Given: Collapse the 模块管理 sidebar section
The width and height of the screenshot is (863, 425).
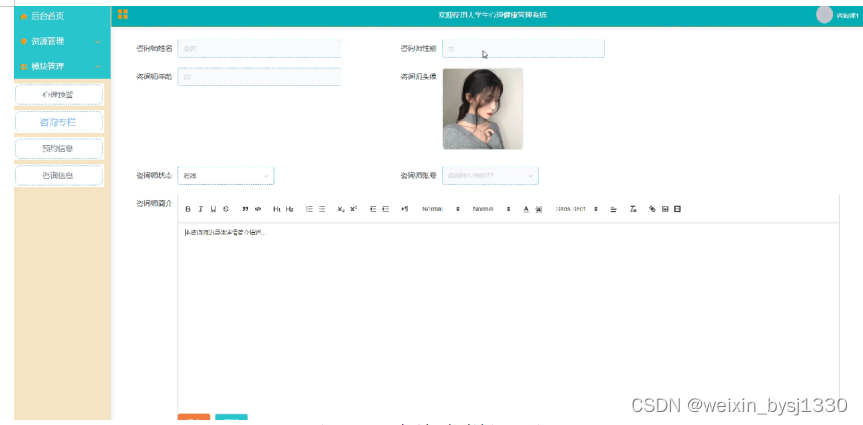Looking at the screenshot, I should point(62,67).
